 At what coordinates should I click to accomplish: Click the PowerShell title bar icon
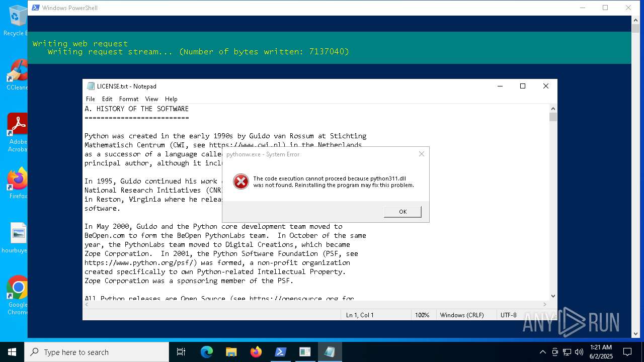coord(35,8)
